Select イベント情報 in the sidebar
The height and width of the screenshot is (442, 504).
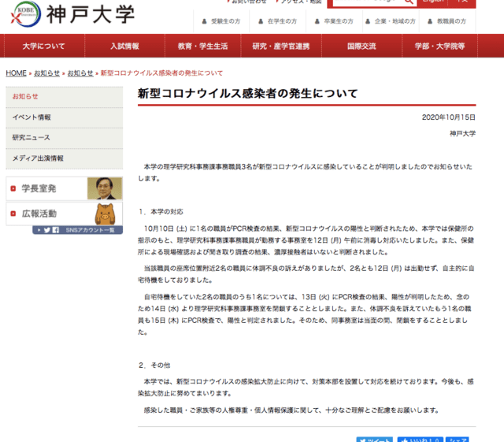point(65,117)
